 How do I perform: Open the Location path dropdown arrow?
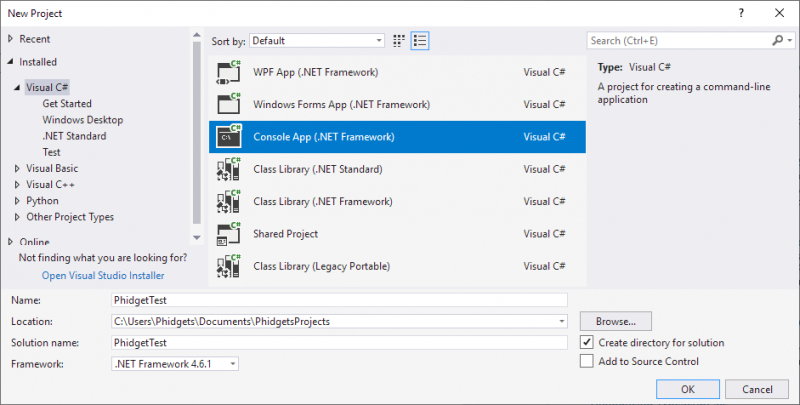(x=561, y=321)
